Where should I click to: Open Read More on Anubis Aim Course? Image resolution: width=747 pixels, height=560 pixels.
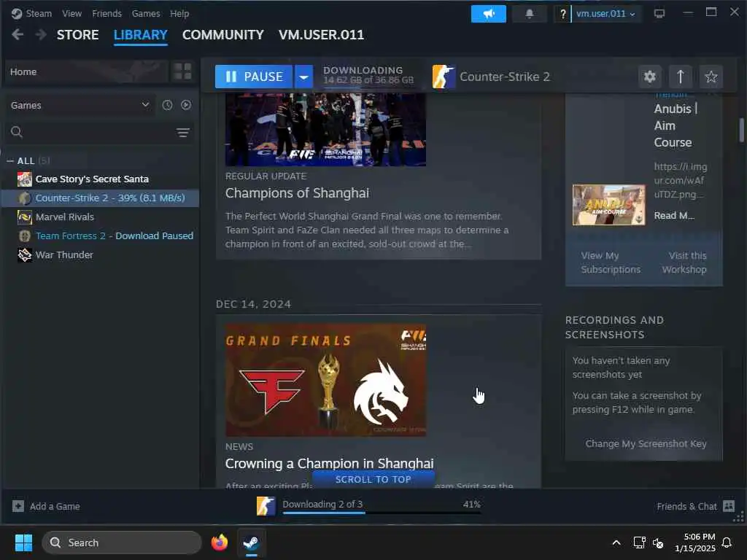(674, 215)
